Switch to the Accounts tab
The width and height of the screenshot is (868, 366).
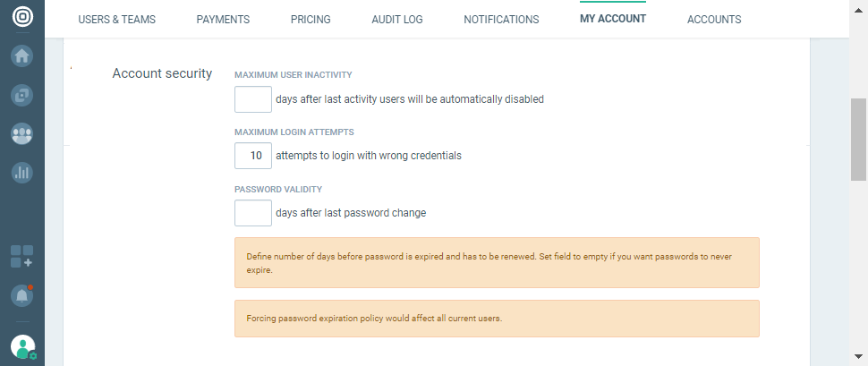[714, 20]
